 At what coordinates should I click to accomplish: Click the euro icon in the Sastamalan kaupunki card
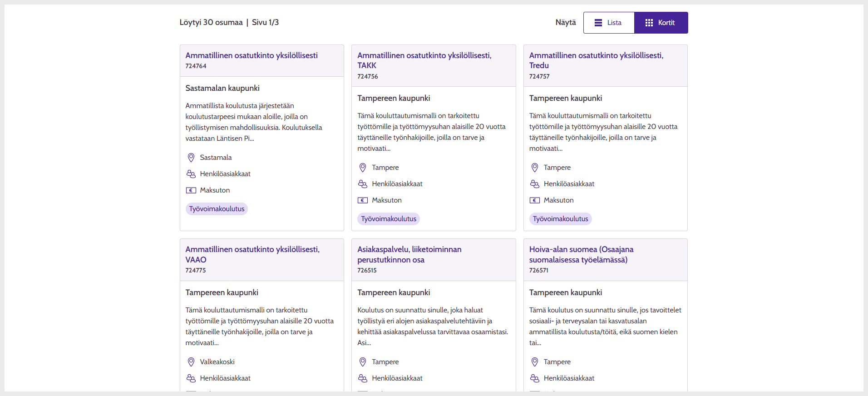coord(191,190)
